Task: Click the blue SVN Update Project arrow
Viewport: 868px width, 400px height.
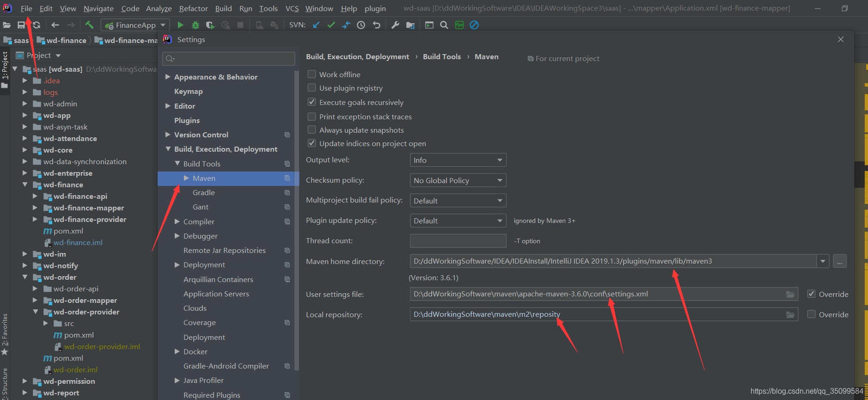Action: (316, 25)
